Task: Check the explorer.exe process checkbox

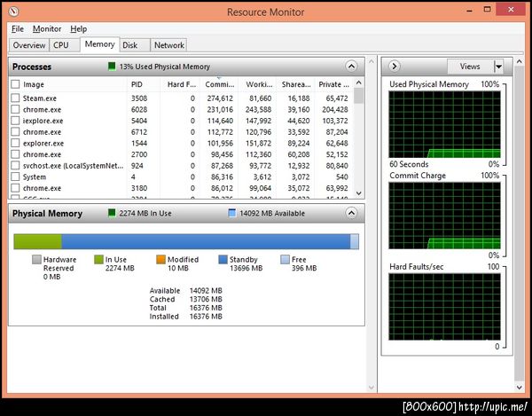Action: tap(15, 143)
